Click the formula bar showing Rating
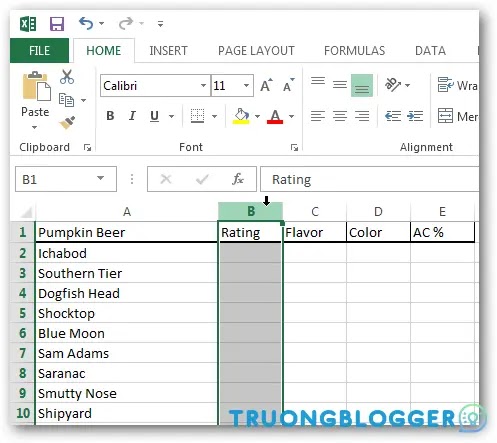Image resolution: width=497 pixels, height=443 pixels. [x=369, y=179]
